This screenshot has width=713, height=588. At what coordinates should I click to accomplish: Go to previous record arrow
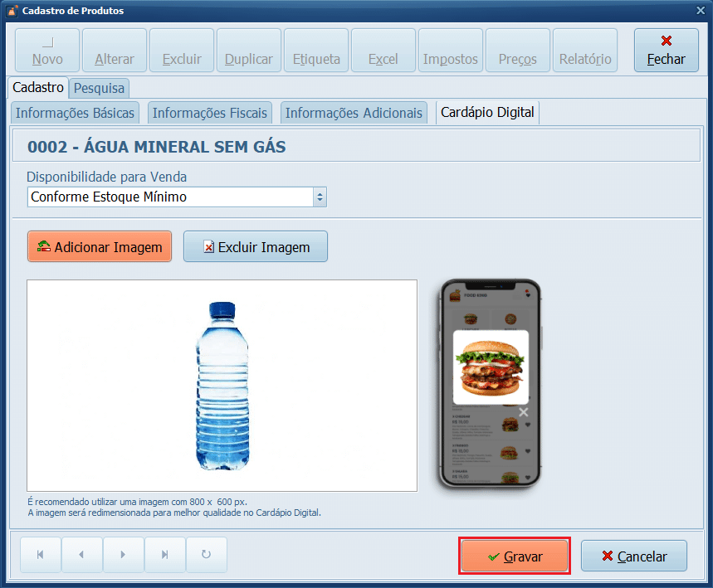pyautogui.click(x=82, y=554)
